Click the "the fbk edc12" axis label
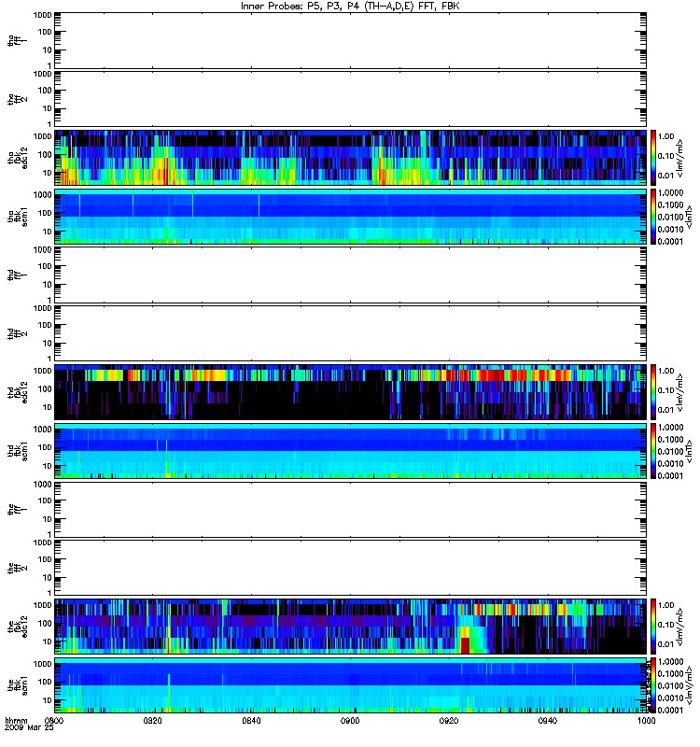This screenshot has height=747, width=700. (18, 627)
